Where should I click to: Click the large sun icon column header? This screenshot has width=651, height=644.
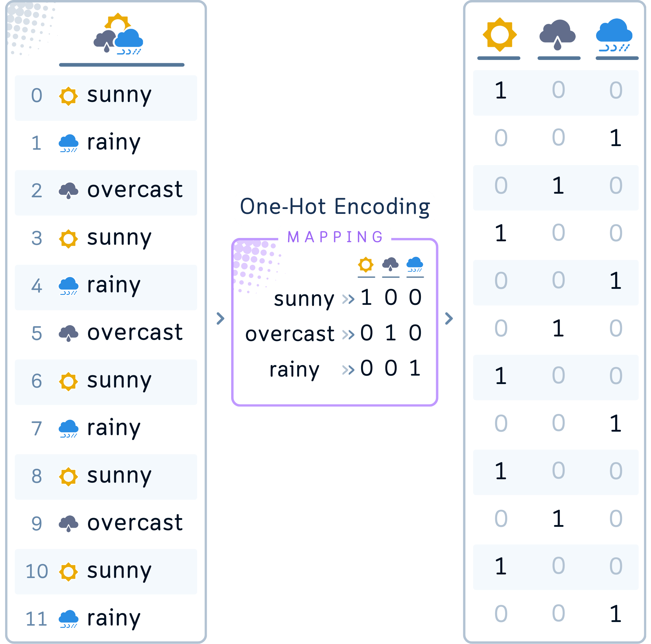click(499, 34)
